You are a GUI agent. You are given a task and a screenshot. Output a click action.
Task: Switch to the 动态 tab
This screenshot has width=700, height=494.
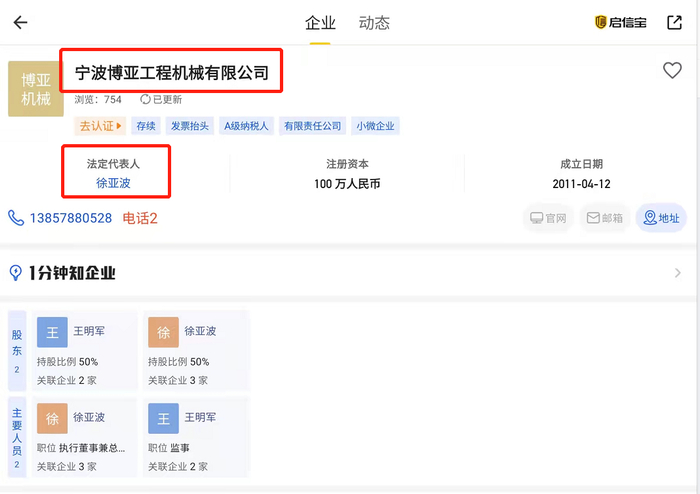tap(374, 23)
